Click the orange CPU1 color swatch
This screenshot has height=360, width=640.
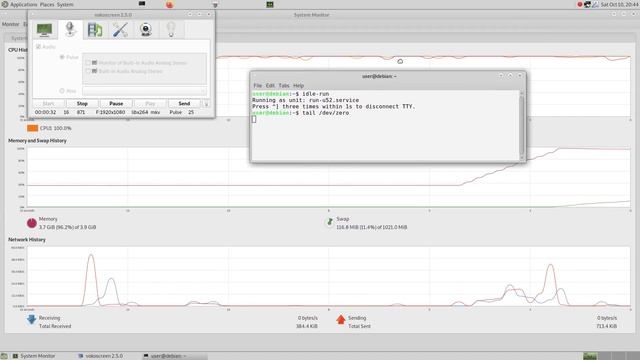(x=33, y=128)
